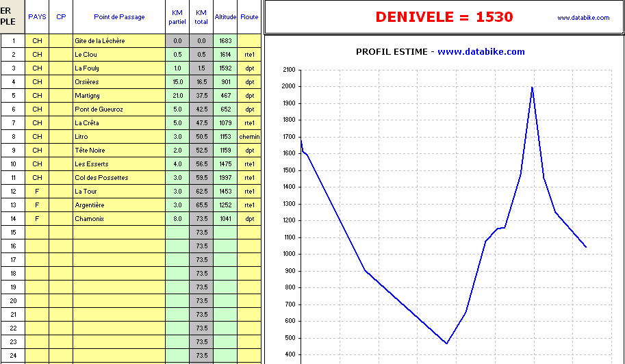
Task: Select the 21.0 partial km cell
Action: click(x=177, y=96)
